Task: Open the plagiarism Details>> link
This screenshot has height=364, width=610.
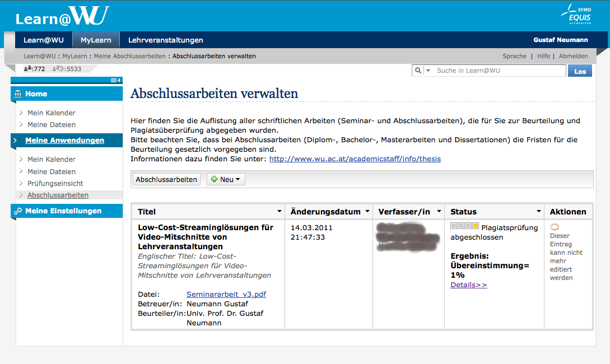Action: 469,284
